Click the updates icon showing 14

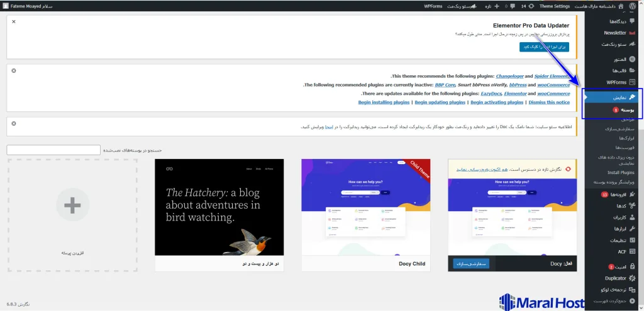click(526, 6)
